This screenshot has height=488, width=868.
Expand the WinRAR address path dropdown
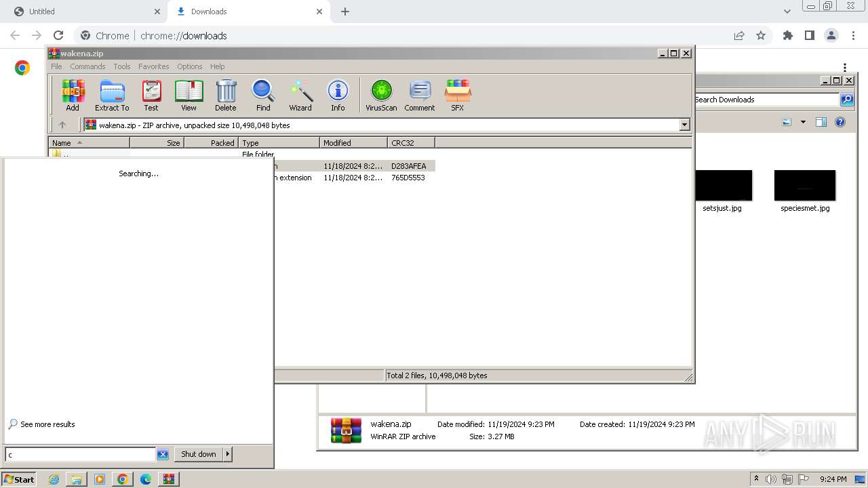(x=684, y=125)
